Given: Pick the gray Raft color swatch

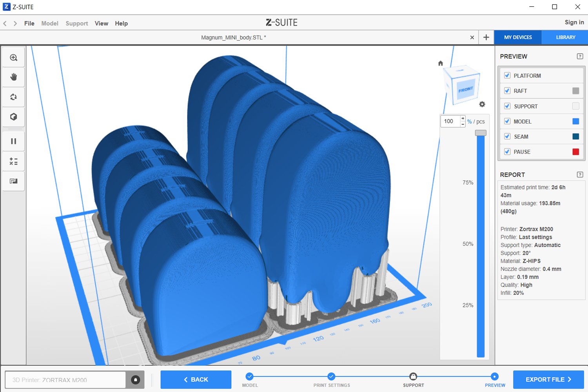Looking at the screenshot, I should click(575, 91).
